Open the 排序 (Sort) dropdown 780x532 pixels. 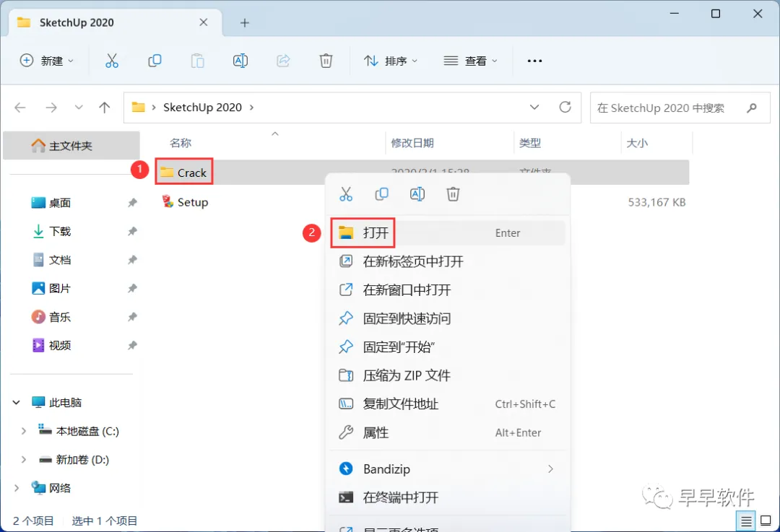(391, 61)
